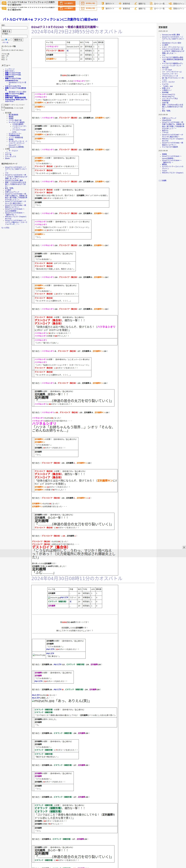This screenshot has width=186, height=868.
Task: Open 直轄@雀荘 最強雀鬼決定戦 link
Action: (15, 98)
